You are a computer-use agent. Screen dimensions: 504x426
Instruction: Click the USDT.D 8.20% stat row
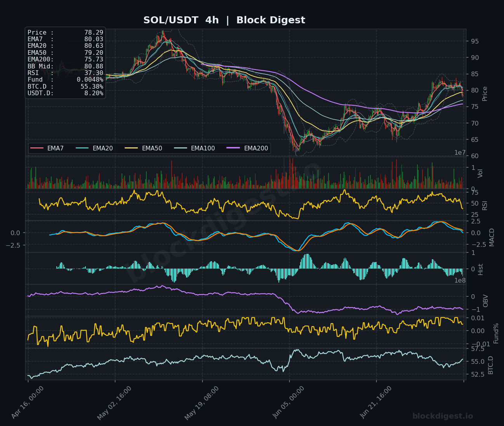click(65, 93)
